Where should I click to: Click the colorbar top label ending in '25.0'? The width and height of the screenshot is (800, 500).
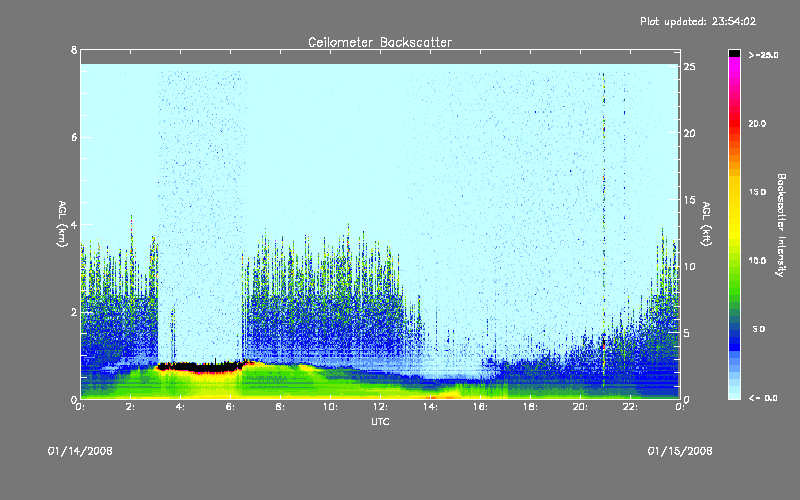tap(763, 55)
